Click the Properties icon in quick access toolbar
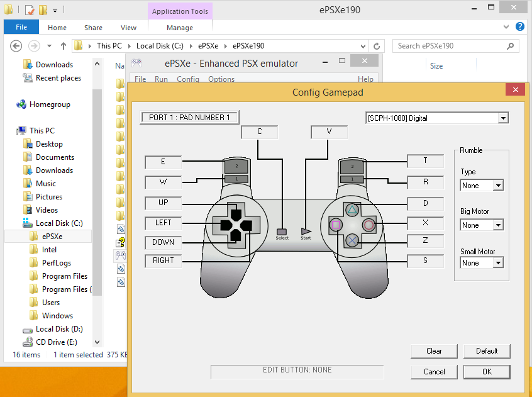The image size is (532, 397). tap(30, 10)
